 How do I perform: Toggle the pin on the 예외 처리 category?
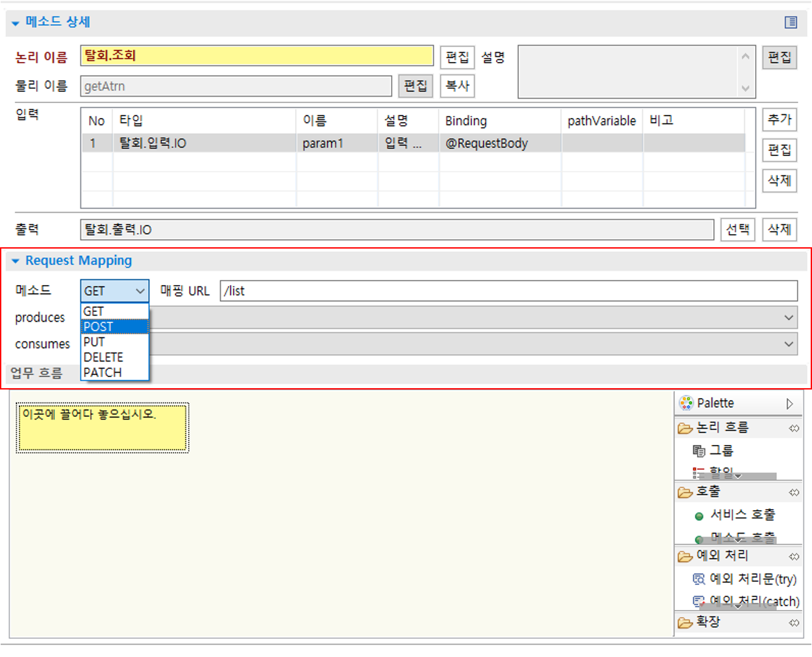pyautogui.click(x=794, y=556)
